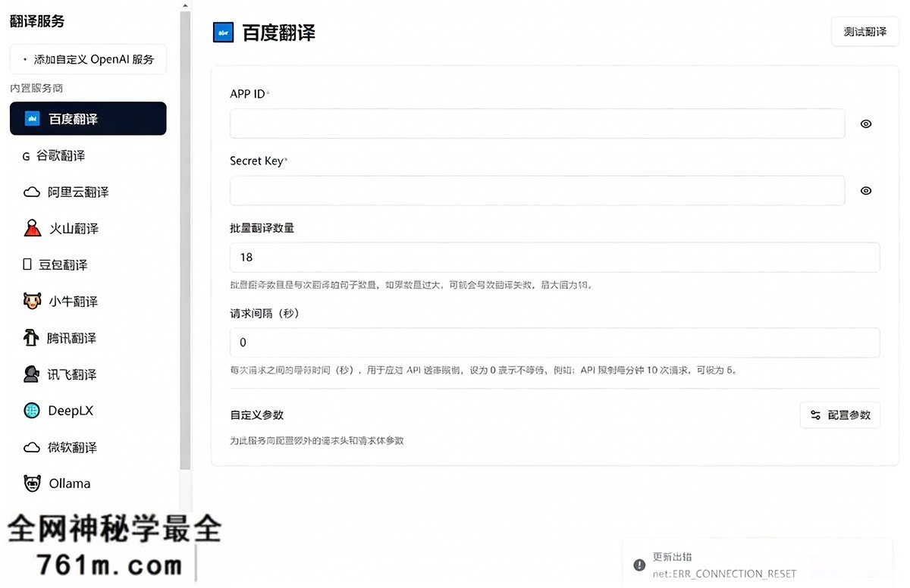Click the cloud icon beside 微软翻译

[x=32, y=447]
